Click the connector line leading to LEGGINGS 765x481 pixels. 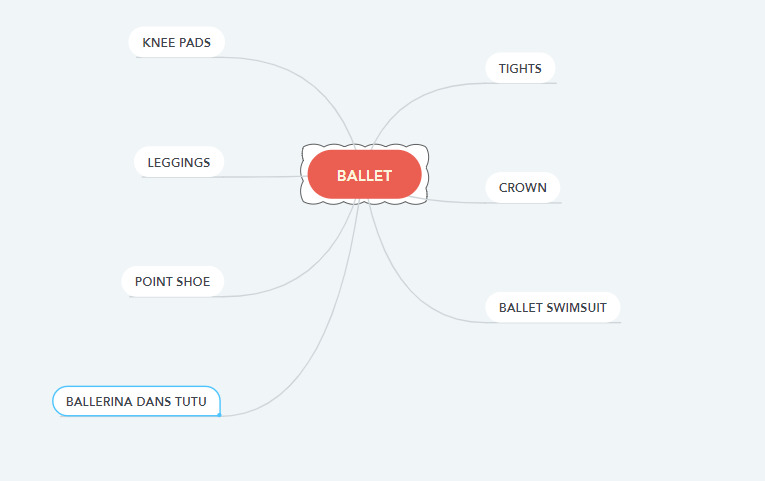click(x=260, y=177)
